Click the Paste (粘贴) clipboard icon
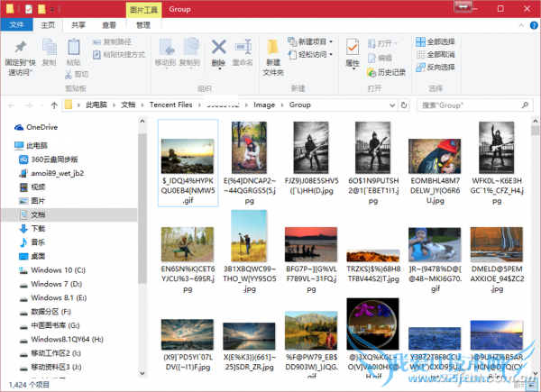541x392 pixels. tap(74, 48)
